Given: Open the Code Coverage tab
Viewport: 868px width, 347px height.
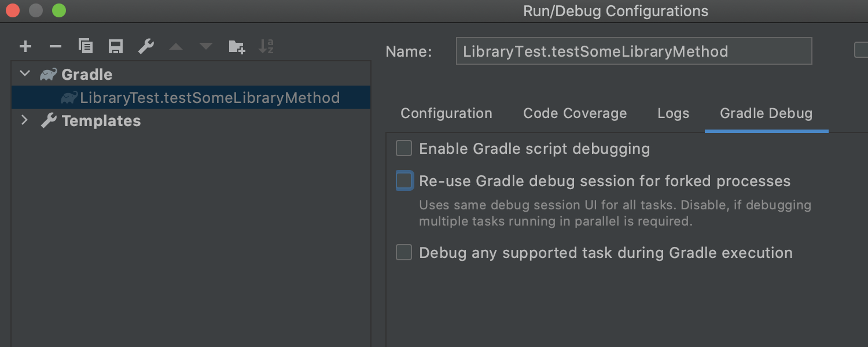Looking at the screenshot, I should (575, 113).
